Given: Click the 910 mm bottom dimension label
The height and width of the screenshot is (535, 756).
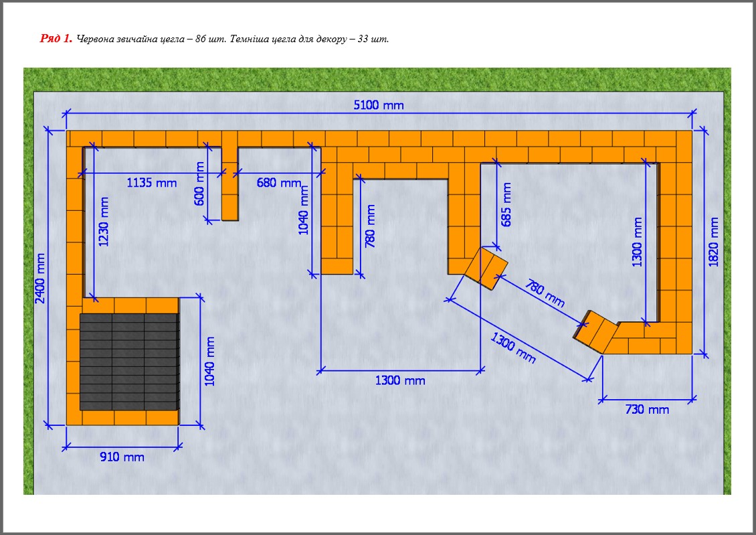Looking at the screenshot, I should click(122, 457).
